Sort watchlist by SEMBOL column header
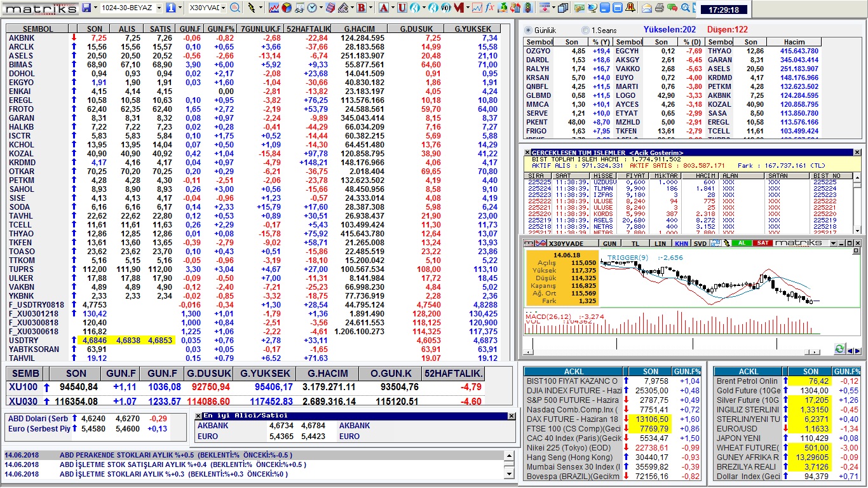The image size is (868, 488). tap(38, 29)
